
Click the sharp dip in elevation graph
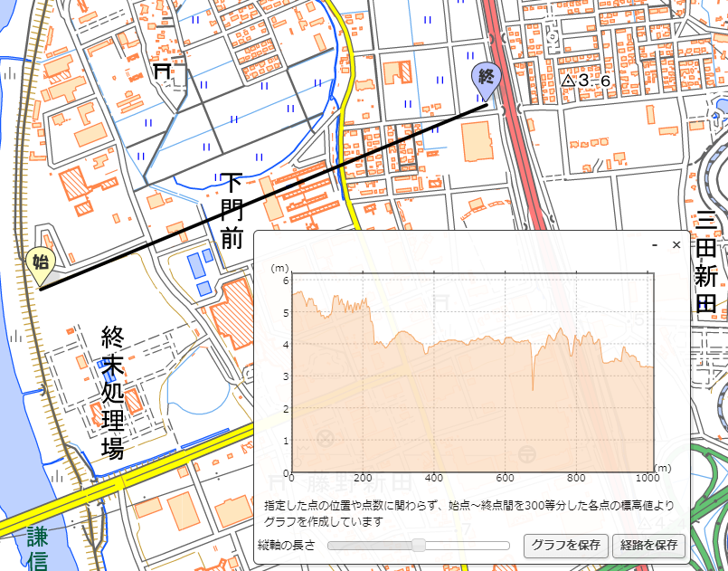coord(533,372)
